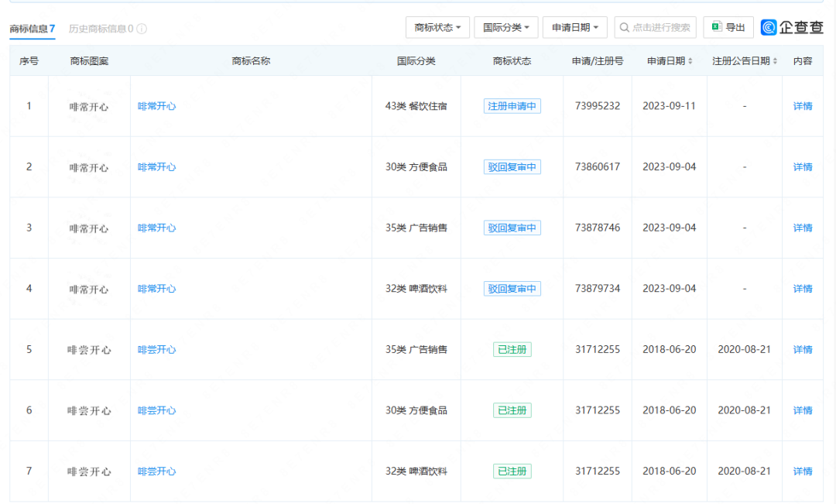Open the 申请日期 filter dropdown

pyautogui.click(x=574, y=27)
